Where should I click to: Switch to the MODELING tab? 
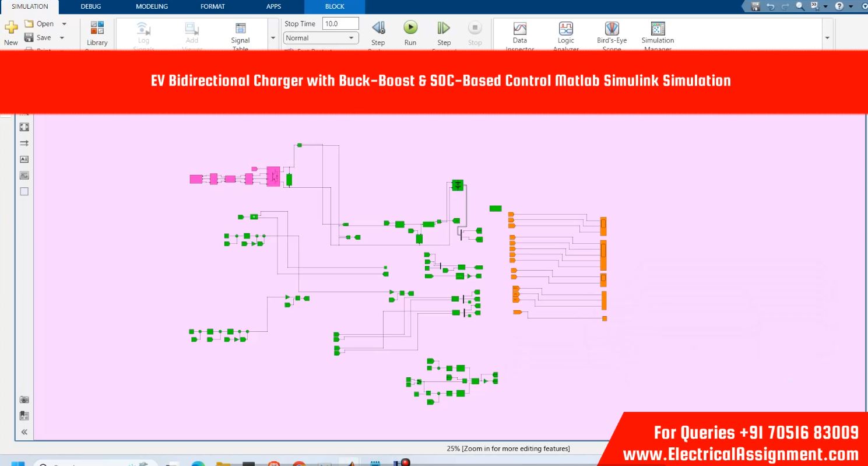coord(152,6)
